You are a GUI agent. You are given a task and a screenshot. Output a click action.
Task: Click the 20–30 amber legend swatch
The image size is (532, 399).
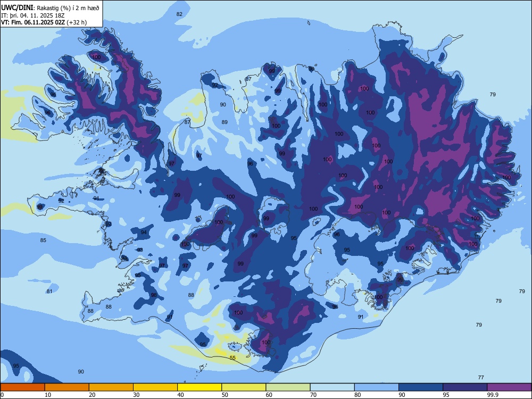[111, 387]
